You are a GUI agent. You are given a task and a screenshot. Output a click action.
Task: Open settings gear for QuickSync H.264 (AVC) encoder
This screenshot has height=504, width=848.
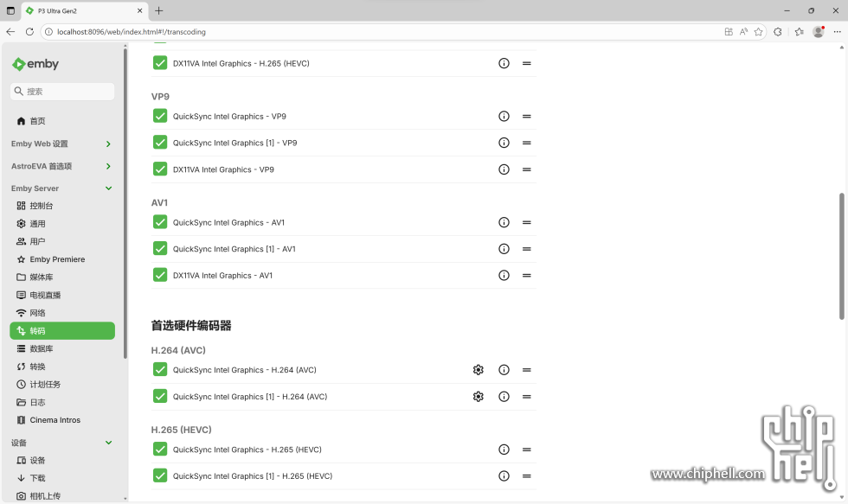[478, 370]
